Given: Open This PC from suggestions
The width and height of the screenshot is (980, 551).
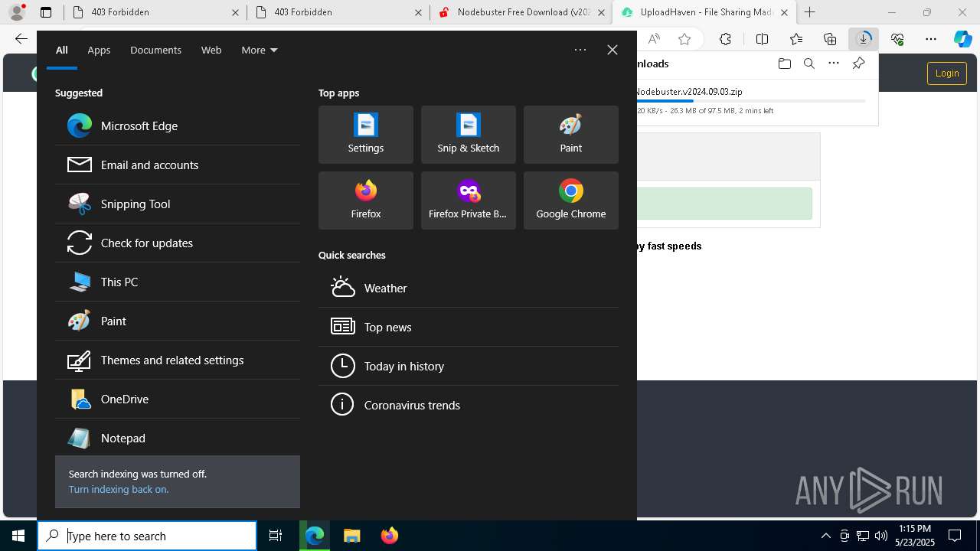Looking at the screenshot, I should pos(177,282).
